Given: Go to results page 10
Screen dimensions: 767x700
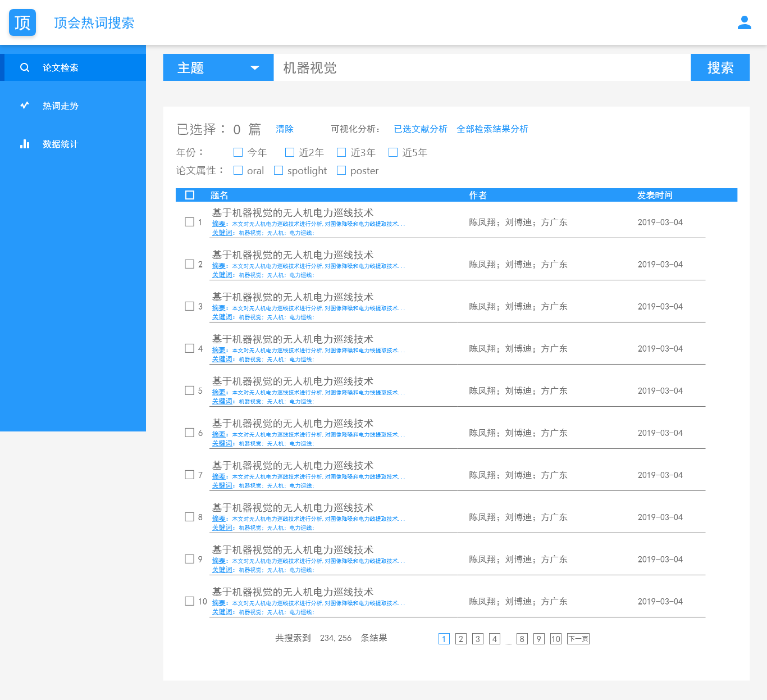Looking at the screenshot, I should point(556,639).
